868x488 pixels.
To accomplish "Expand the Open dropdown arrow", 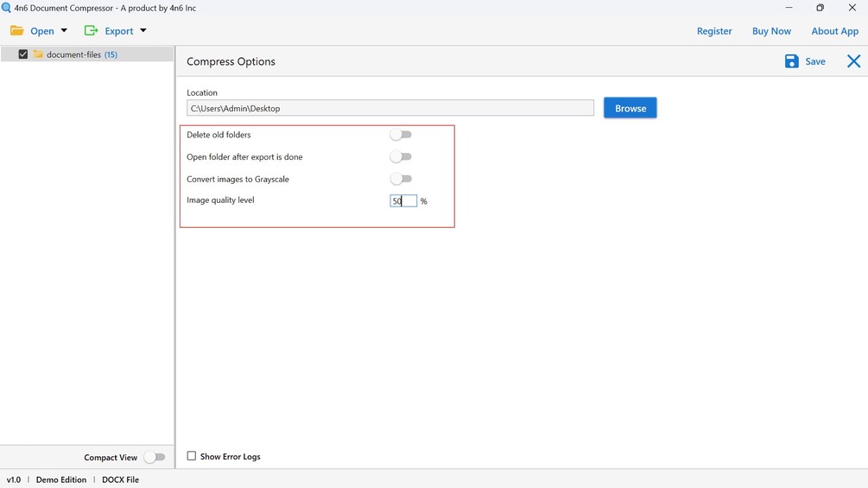I will coord(64,31).
